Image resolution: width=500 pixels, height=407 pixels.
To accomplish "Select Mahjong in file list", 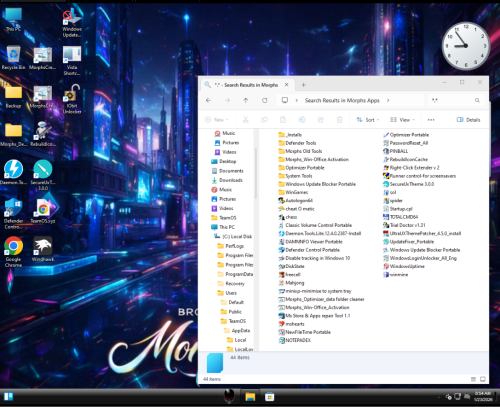I will point(291,283).
